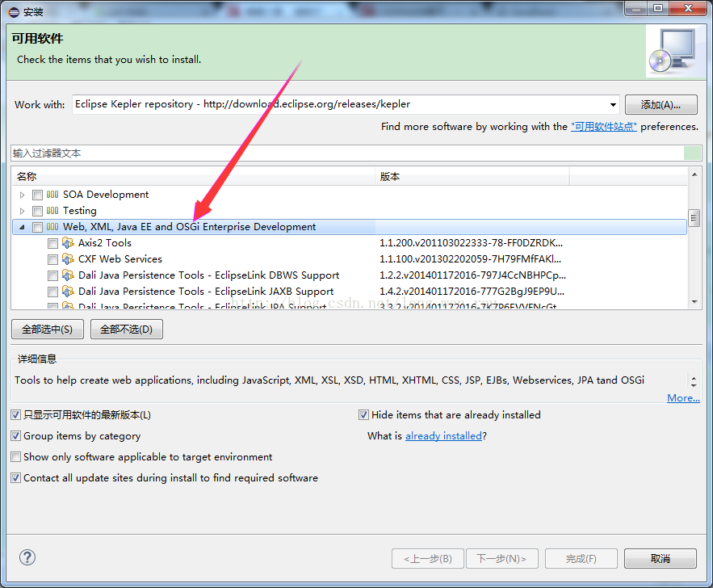The image size is (713, 588).
Task: Select Dali Java Persistence Tools - EclipseLink DBWS Support
Action: (x=208, y=275)
